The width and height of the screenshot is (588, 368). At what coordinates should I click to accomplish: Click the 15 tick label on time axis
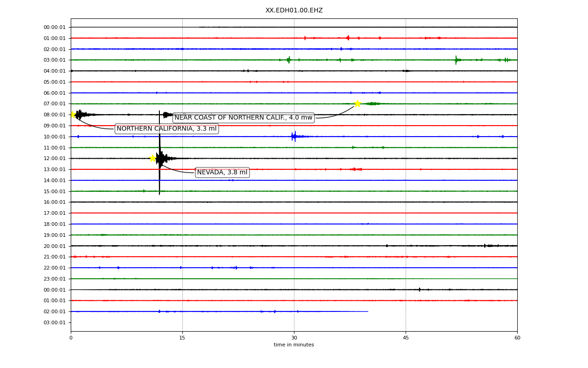coord(182,338)
